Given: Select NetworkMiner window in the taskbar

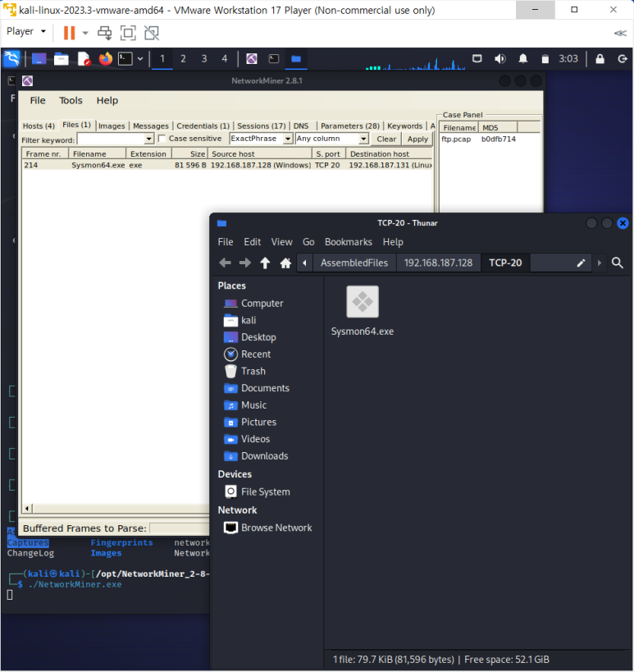Looking at the screenshot, I should click(x=252, y=59).
